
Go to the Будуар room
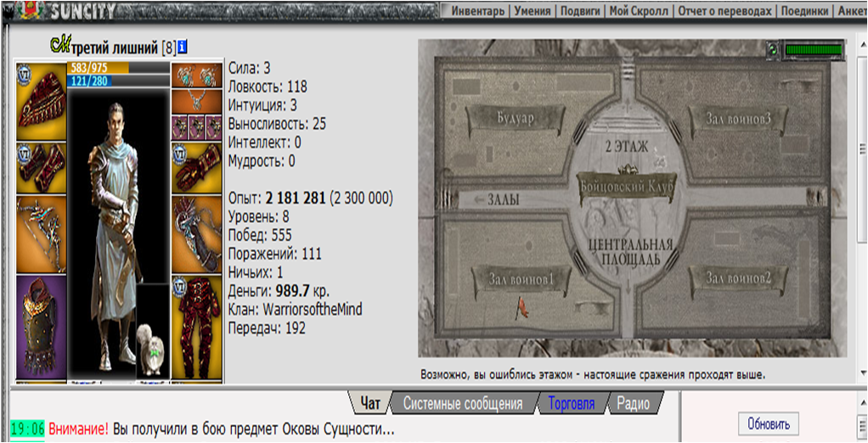515,118
